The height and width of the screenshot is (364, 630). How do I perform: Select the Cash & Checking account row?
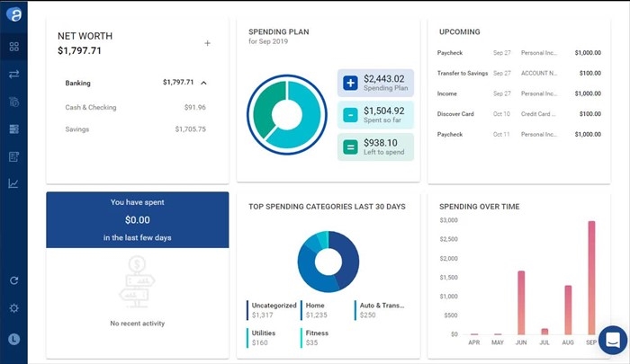coord(135,108)
